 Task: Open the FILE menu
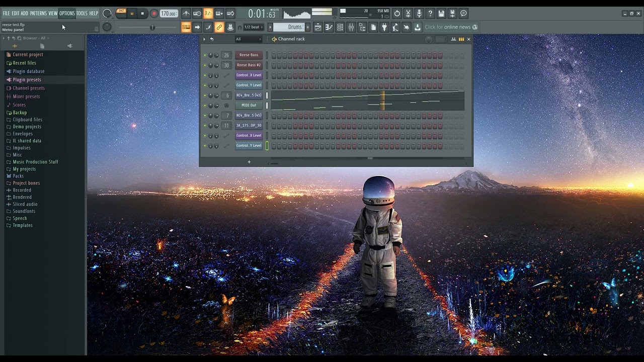pyautogui.click(x=6, y=14)
